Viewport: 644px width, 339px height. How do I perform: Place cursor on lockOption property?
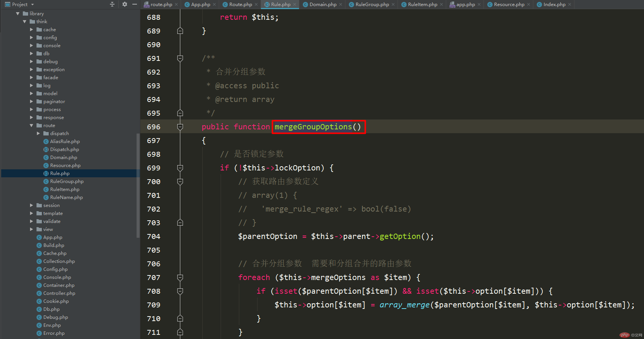point(297,168)
